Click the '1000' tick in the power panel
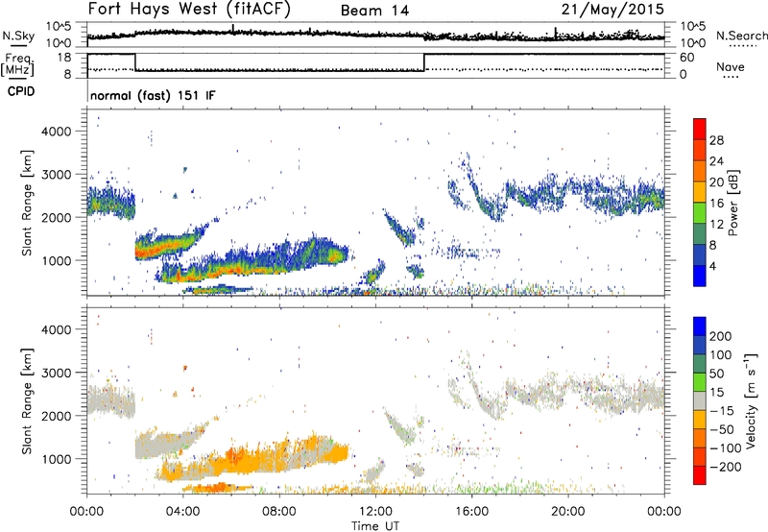768x532 pixels. click(57, 260)
